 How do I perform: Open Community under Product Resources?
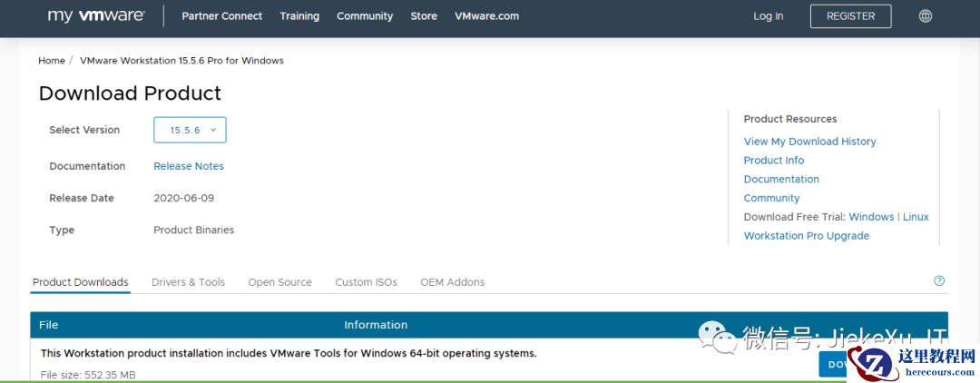[772, 198]
